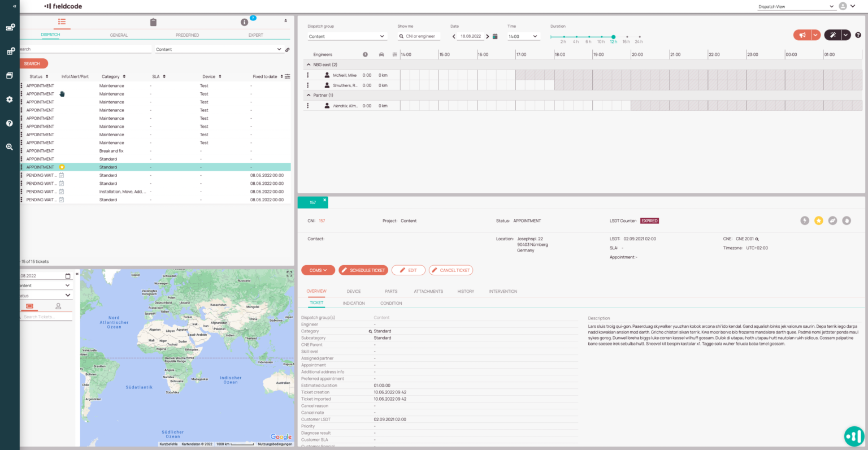Toggle map fullscreen view
Viewport: 868px width, 450px height.
289,274
